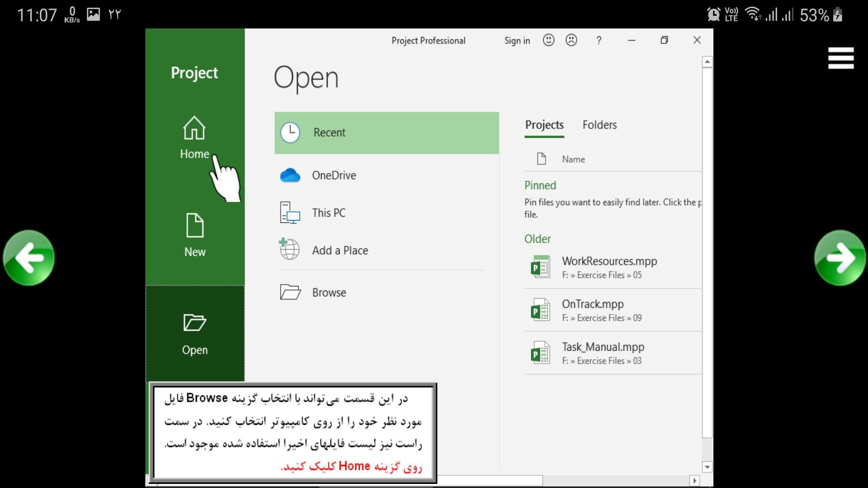
Task: Switch to the Projects tab
Action: 544,125
